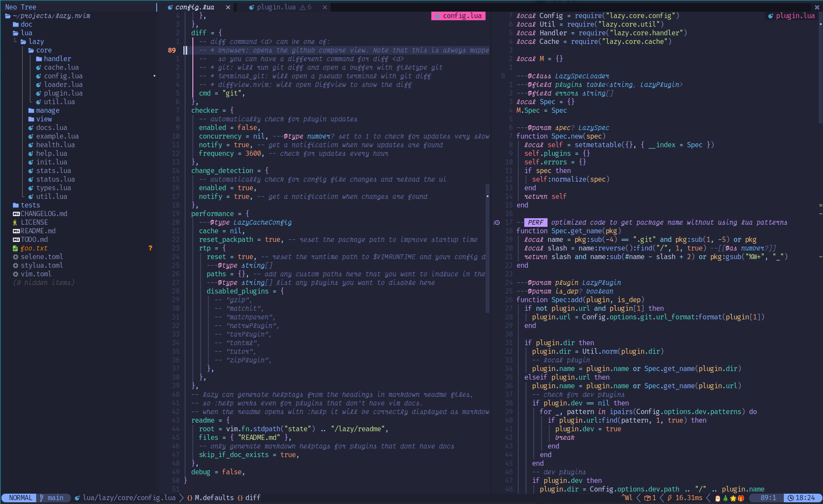Click the Neo Tree panel title
This screenshot has width=823, height=504.
(21, 7)
